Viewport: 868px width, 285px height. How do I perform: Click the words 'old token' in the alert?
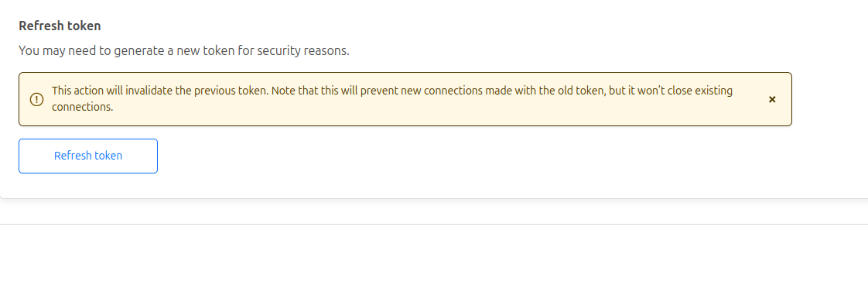(x=583, y=91)
